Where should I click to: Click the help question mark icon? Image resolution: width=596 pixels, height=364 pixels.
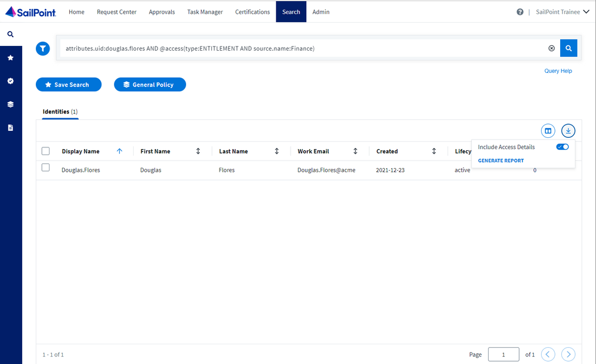[x=520, y=12]
